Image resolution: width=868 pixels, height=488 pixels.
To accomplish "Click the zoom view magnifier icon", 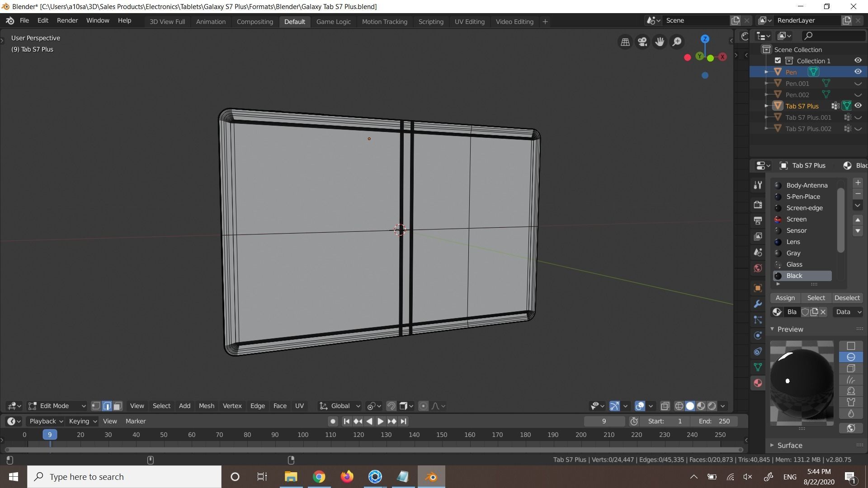I will coord(677,42).
